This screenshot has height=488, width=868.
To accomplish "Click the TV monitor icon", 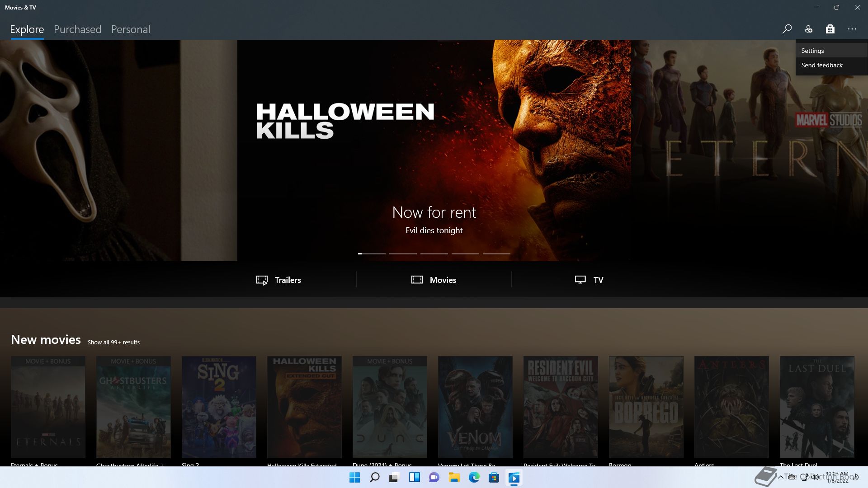I will coord(580,280).
